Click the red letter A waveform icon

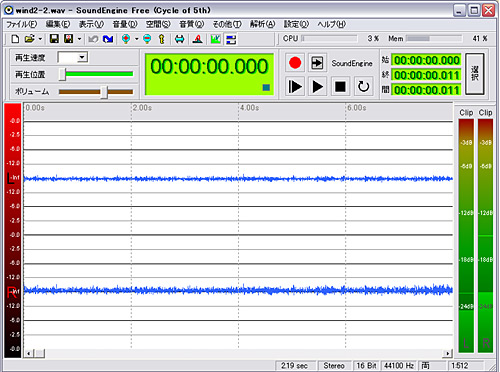click(x=198, y=39)
